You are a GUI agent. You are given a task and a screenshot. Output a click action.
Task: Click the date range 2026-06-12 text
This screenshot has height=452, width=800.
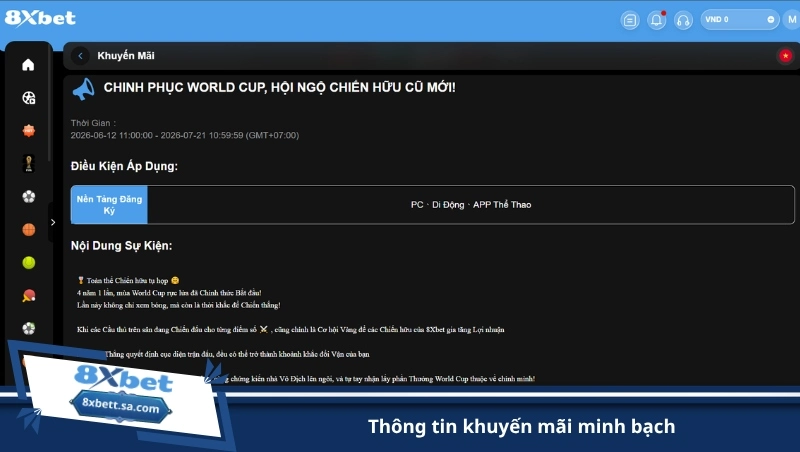coord(185,135)
